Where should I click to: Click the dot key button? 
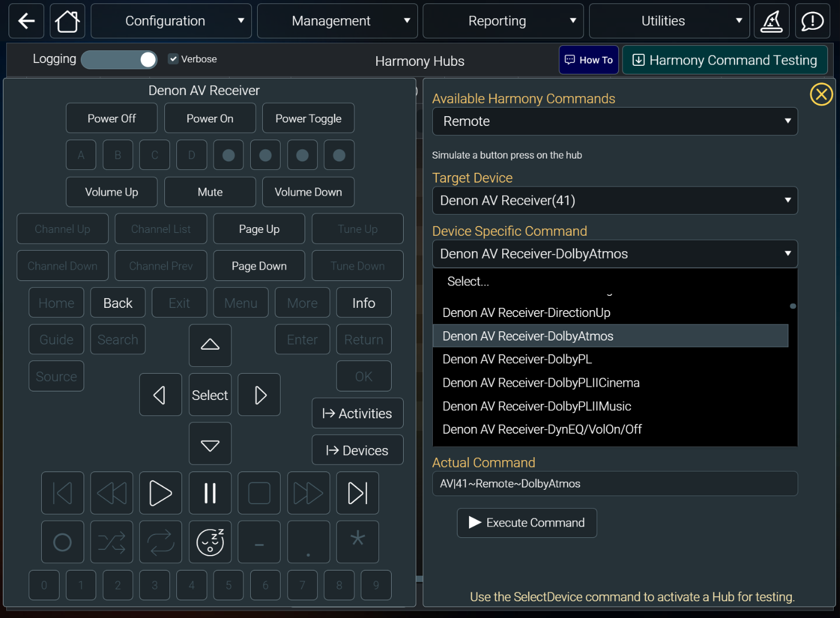[x=309, y=542]
